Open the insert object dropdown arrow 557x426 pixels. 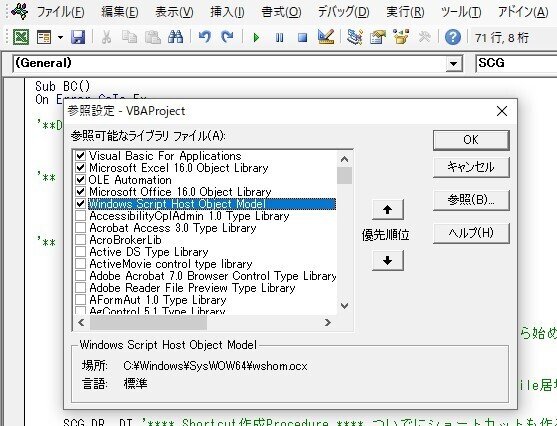click(x=60, y=37)
